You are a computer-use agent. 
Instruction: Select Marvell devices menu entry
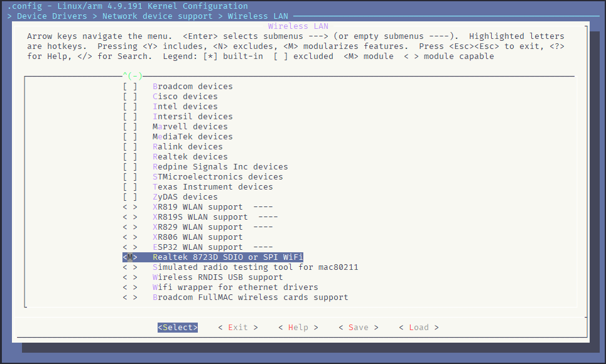190,127
